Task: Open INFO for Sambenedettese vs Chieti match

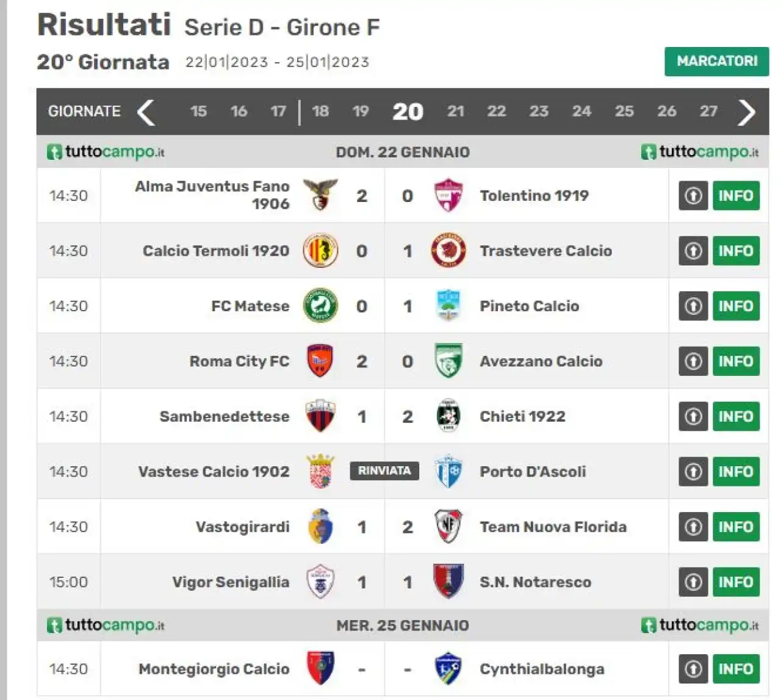Action: pos(736,416)
